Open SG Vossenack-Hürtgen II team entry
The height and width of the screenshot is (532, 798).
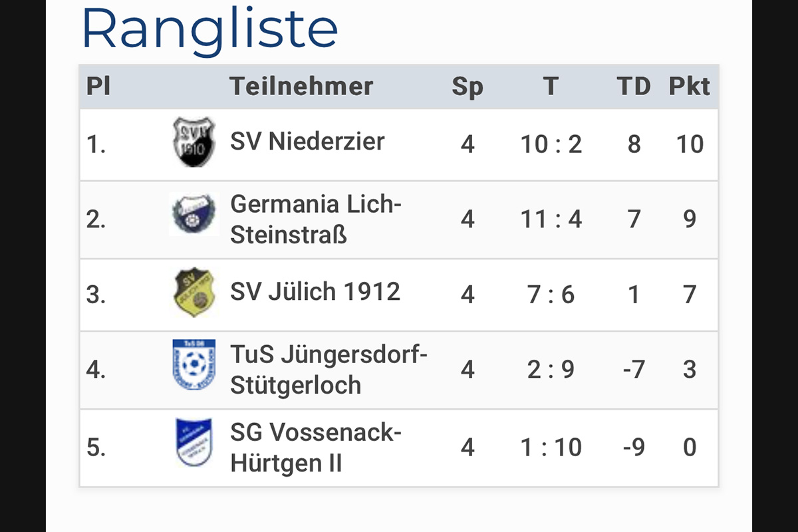coord(316,448)
